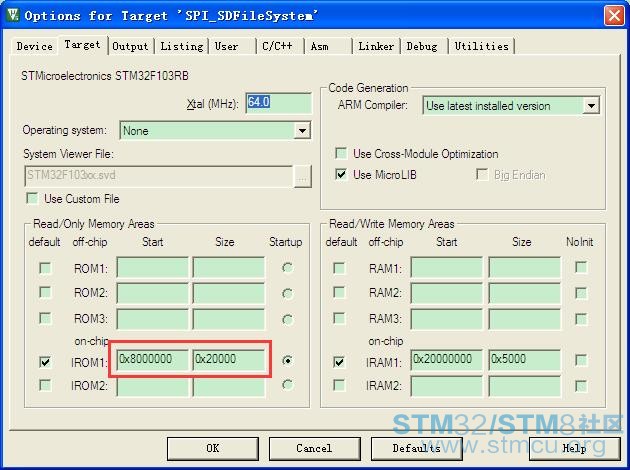Check the ROM3 default checkbox

click(x=45, y=318)
